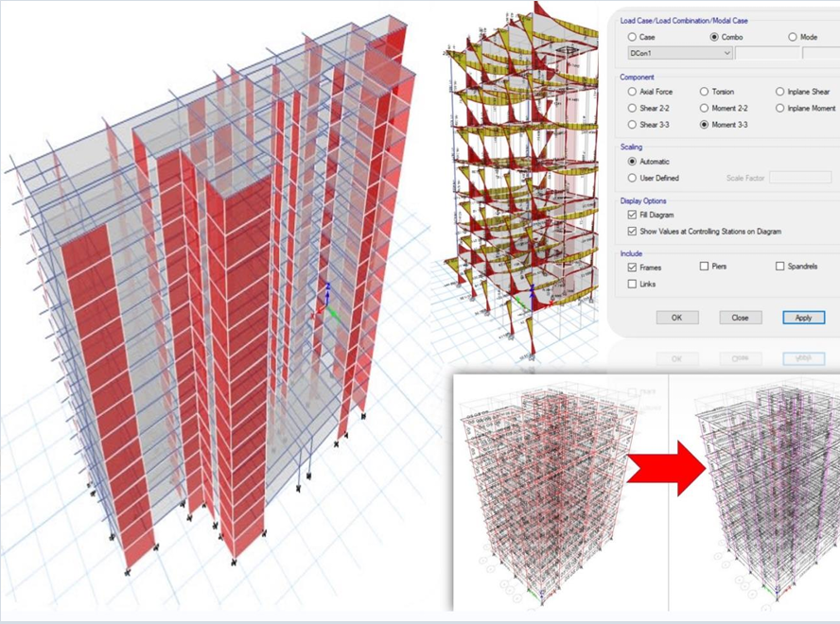Viewport: 840px width, 624px height.
Task: Choose the Inplane Moment component
Action: (780, 108)
